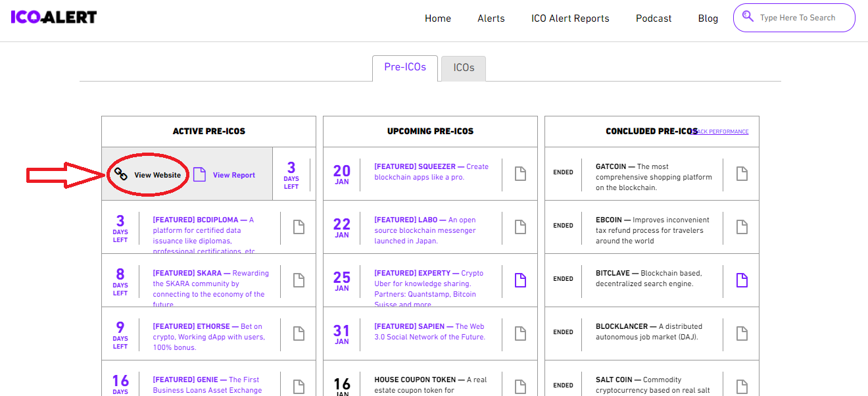This screenshot has height=396, width=868.
Task: Click the View Report document icon
Action: point(199,174)
